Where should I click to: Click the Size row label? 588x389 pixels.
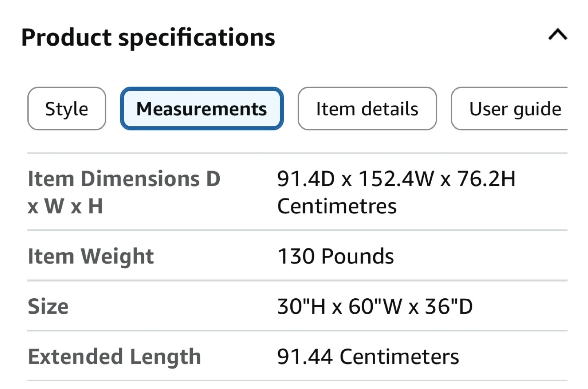[48, 306]
